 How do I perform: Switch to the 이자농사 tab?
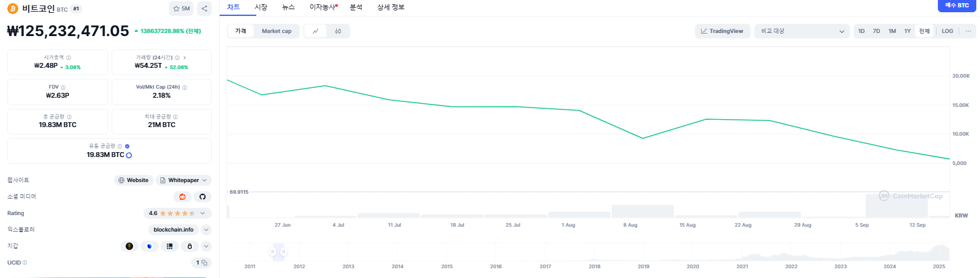pyautogui.click(x=323, y=7)
